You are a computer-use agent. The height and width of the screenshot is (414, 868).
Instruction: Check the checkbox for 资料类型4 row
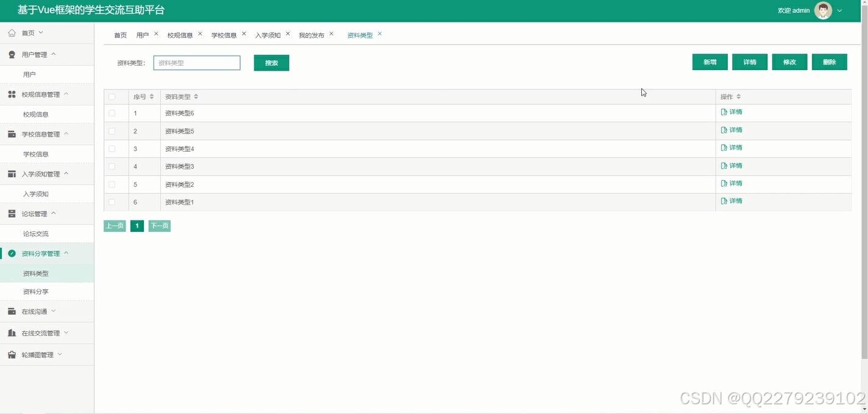pyautogui.click(x=113, y=149)
